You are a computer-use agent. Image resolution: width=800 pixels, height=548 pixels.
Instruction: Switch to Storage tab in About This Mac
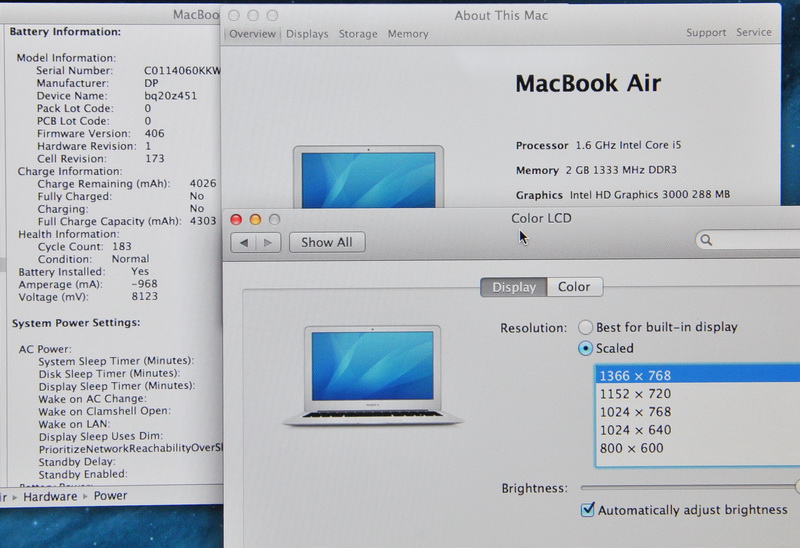click(x=358, y=34)
